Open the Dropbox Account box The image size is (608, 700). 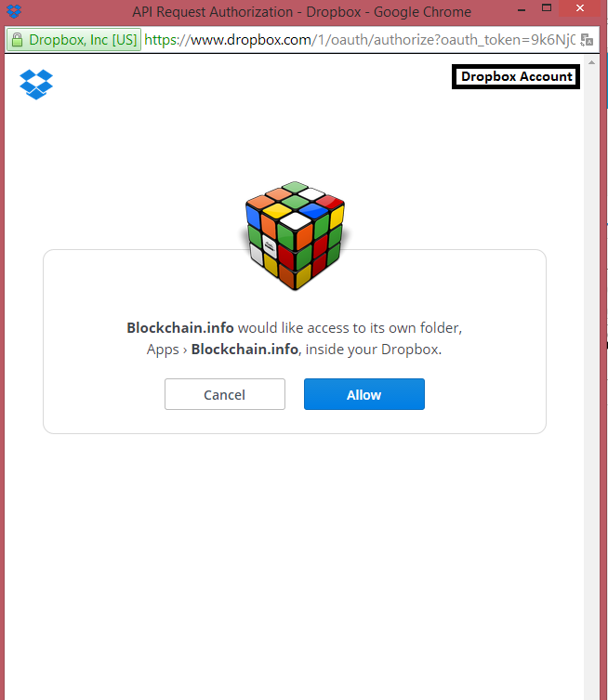point(516,77)
